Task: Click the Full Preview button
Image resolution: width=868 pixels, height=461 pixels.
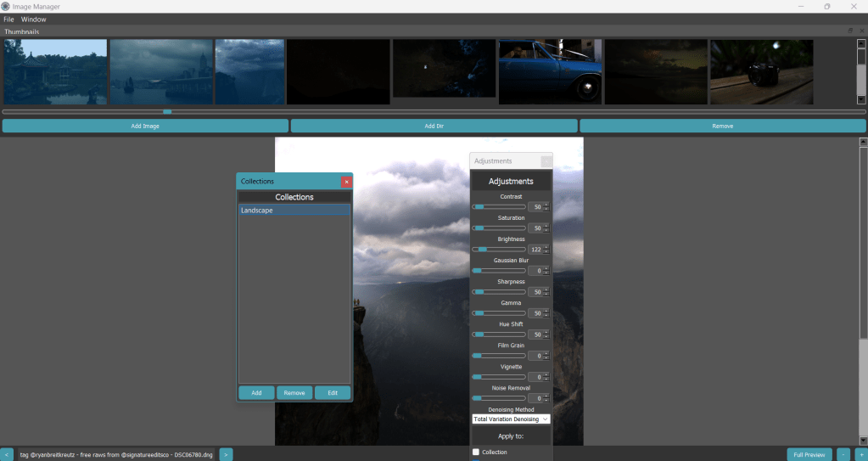Action: [x=809, y=454]
